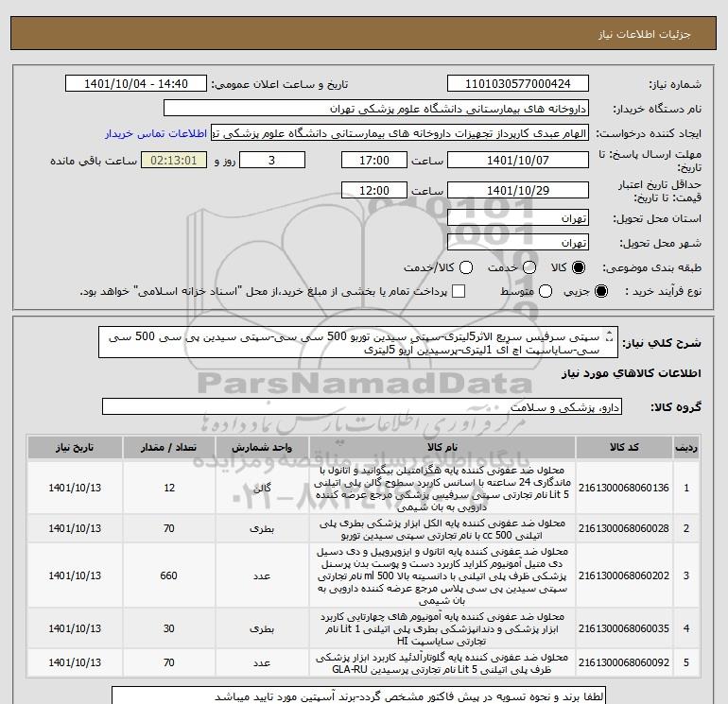Click the واحد شمارش column header

click(262, 447)
